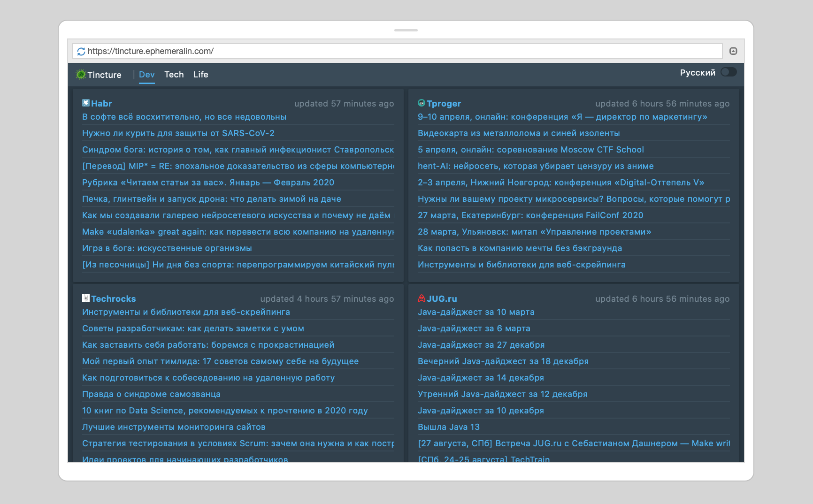Open 'Java-дайджест за 6 марта' link
Viewport: 813px width, 504px height.
474,328
